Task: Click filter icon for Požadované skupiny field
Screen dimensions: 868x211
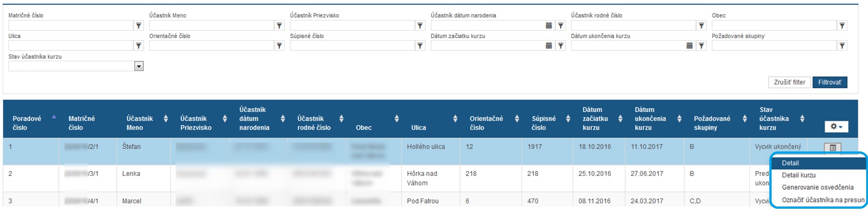Action: (x=842, y=45)
